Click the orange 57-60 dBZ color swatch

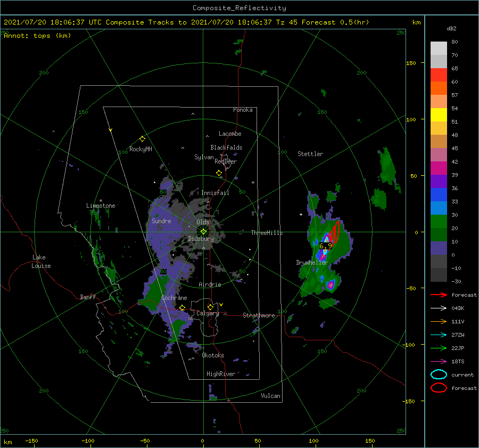click(x=439, y=88)
